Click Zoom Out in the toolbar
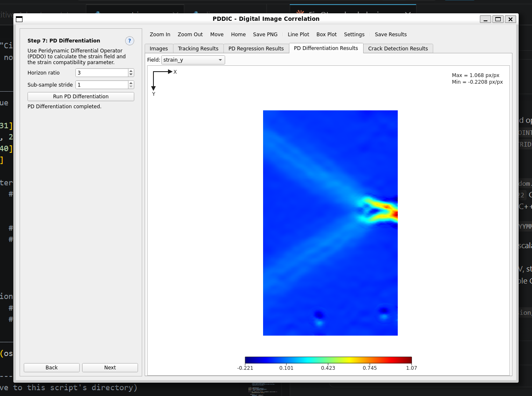532x396 pixels. point(190,35)
